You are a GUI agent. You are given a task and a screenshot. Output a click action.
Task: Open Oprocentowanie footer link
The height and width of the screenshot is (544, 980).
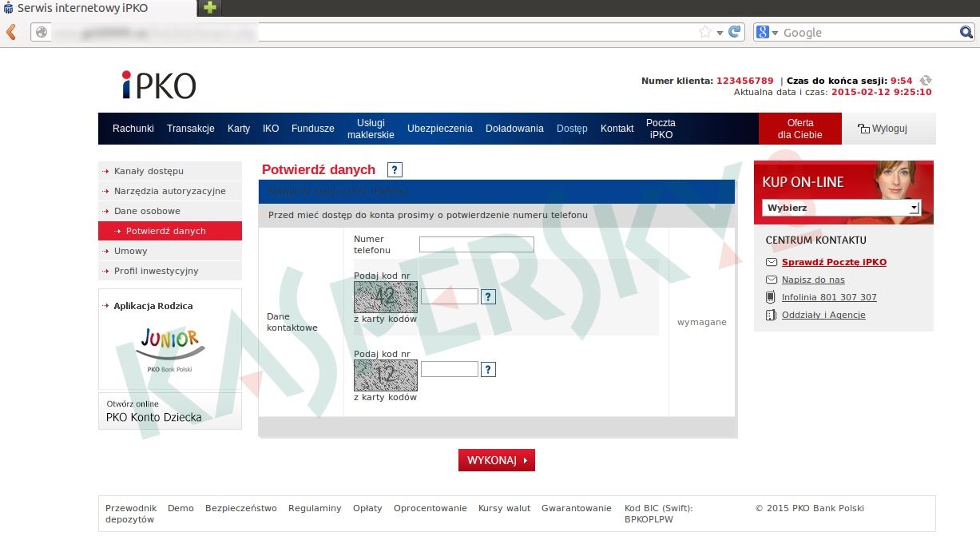430,508
